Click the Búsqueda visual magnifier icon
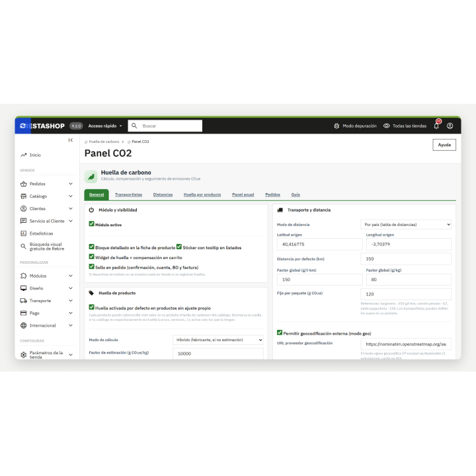476x476 pixels. (x=23, y=246)
